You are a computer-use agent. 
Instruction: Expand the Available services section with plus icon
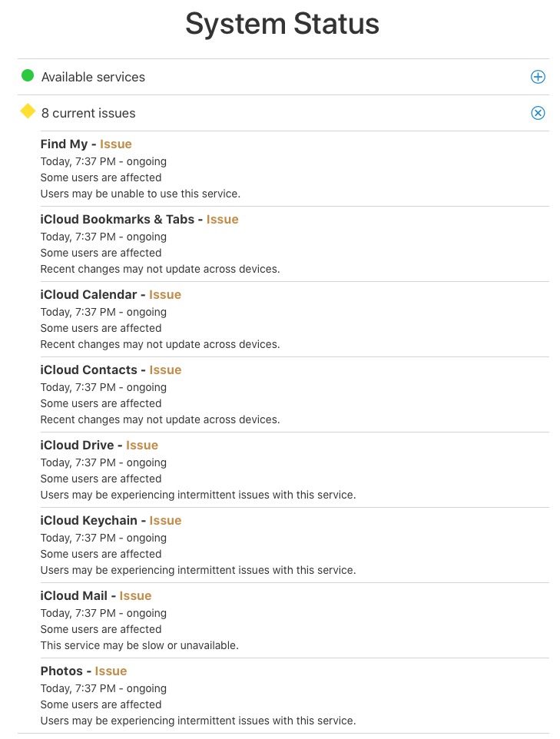(x=538, y=77)
